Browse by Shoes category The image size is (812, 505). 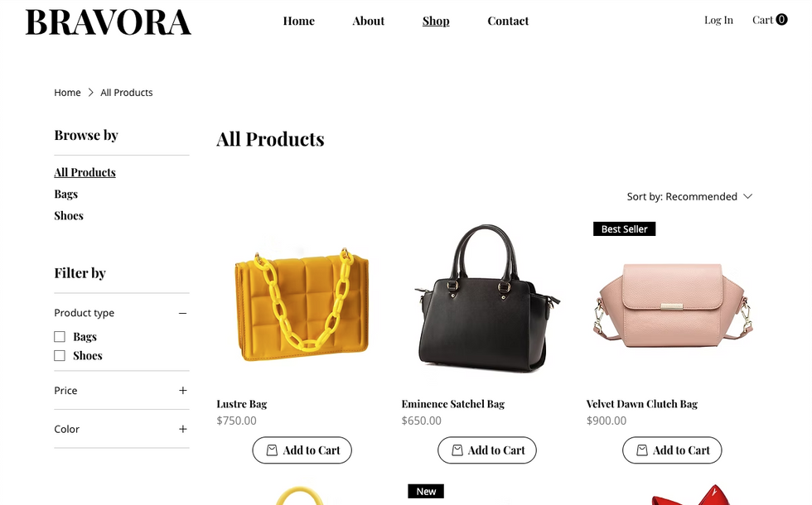pos(68,216)
